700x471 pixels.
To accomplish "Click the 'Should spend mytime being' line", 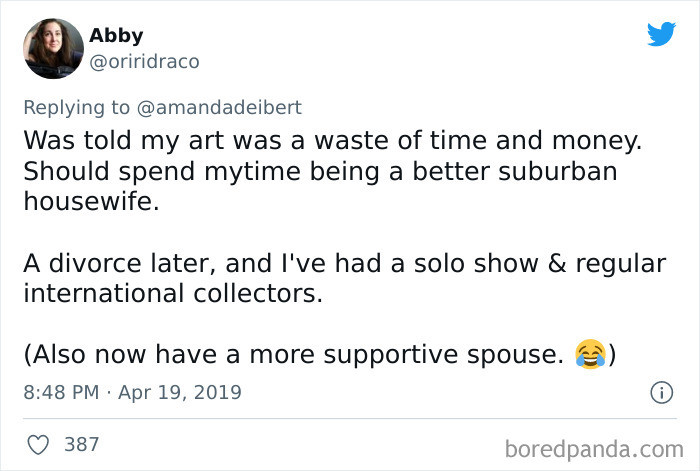I will tap(320, 170).
